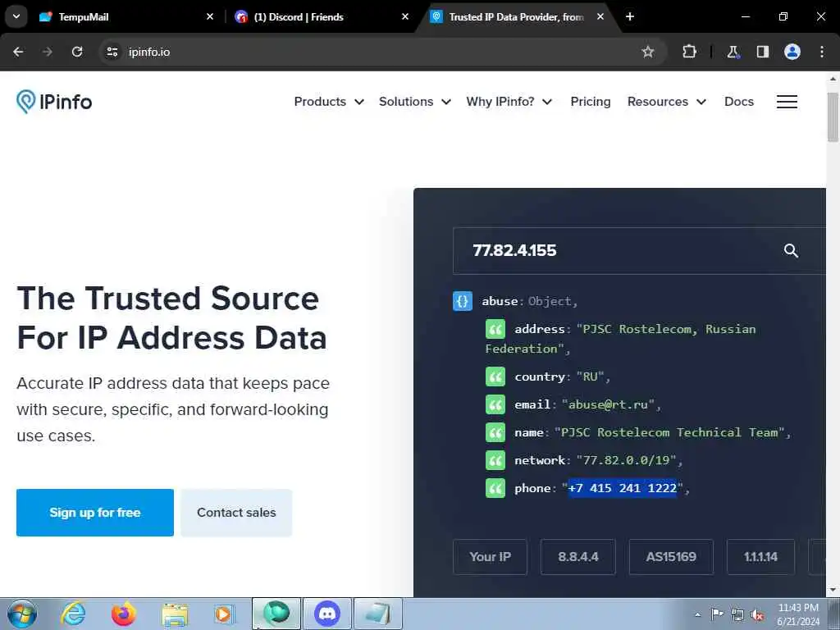
Task: Close the TempuMail tab
Action: 210,16
